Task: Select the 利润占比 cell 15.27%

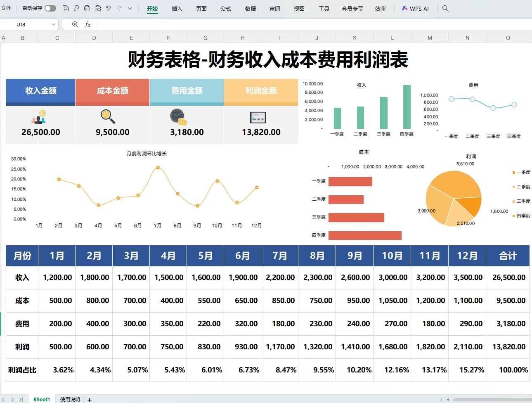Action: coord(467,370)
